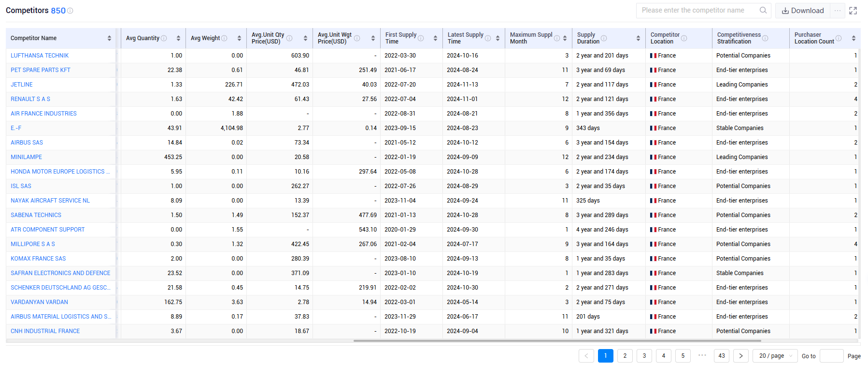The width and height of the screenshot is (868, 365).
Task: Sort by Avg Quantity column
Action: pos(178,38)
